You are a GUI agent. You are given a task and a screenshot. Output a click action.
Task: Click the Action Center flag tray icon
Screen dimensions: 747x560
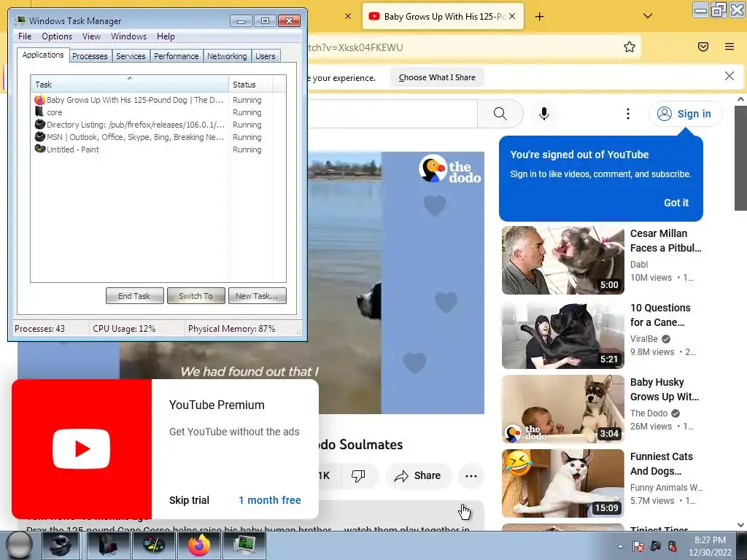[x=638, y=546]
